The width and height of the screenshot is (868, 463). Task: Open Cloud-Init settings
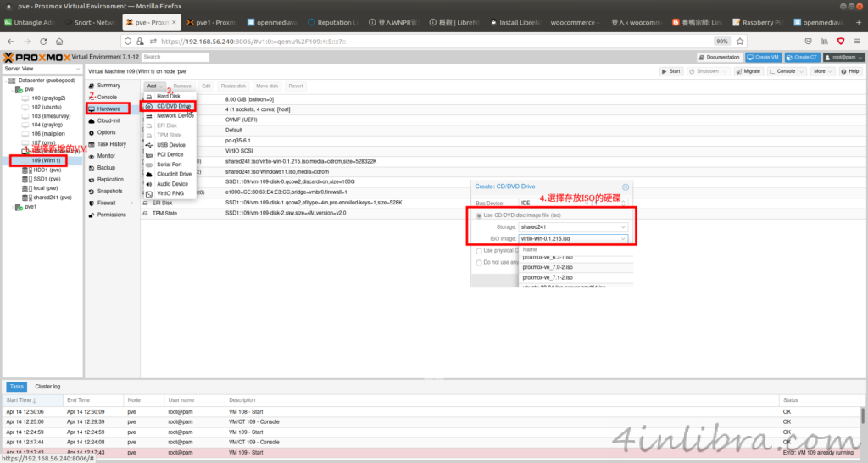pos(108,120)
